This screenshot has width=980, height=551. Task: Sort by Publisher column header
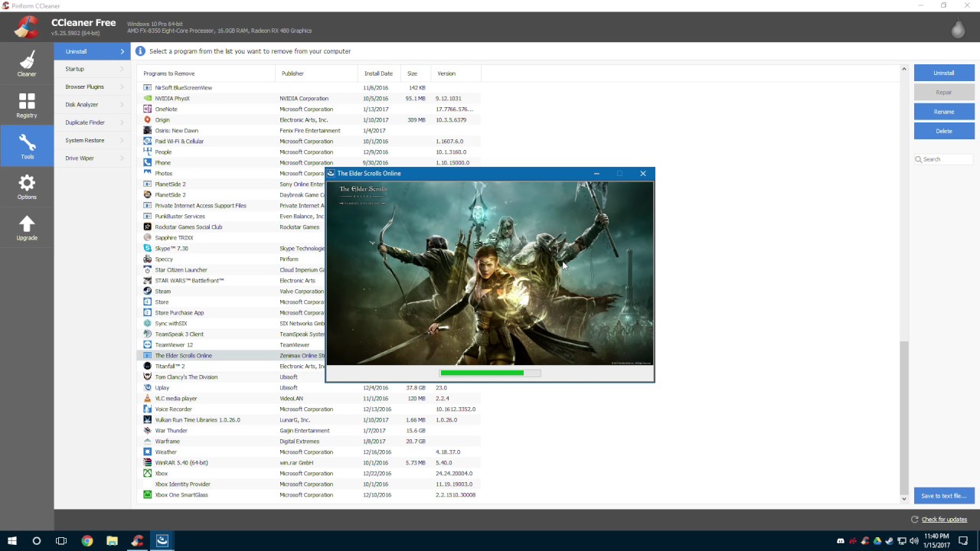(317, 73)
